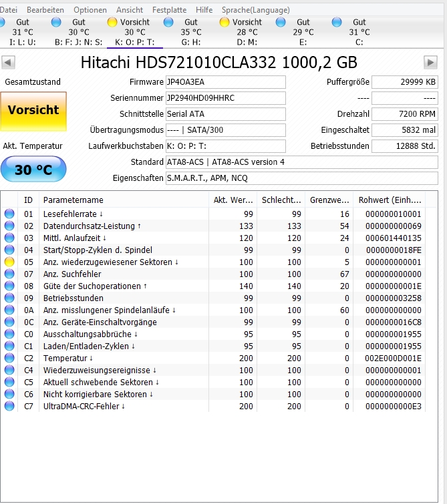
Task: Open the Festplatte menu
Action: pos(169,10)
